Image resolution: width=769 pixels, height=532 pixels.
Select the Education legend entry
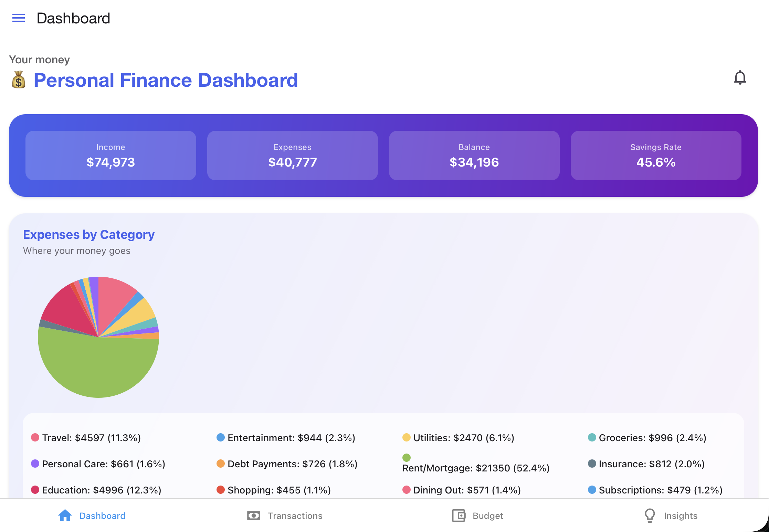click(x=96, y=490)
